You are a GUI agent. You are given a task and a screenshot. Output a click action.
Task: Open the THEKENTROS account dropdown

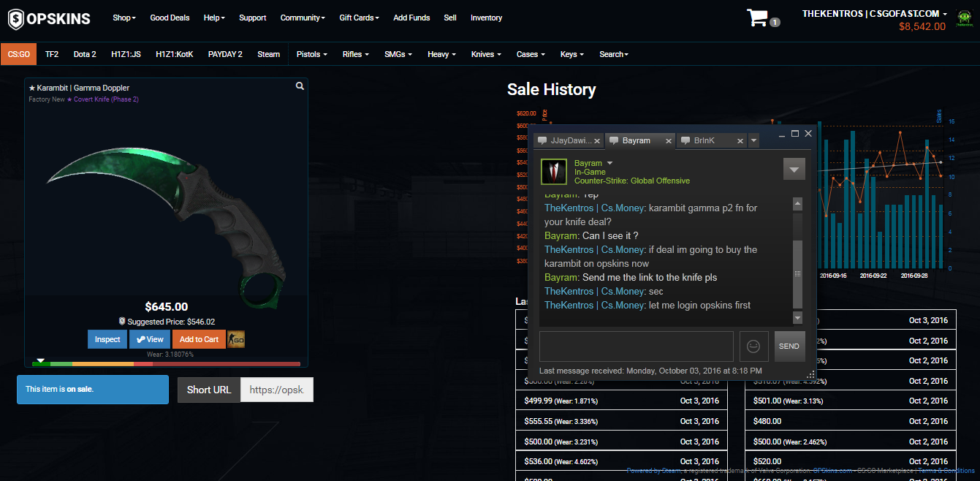click(875, 14)
